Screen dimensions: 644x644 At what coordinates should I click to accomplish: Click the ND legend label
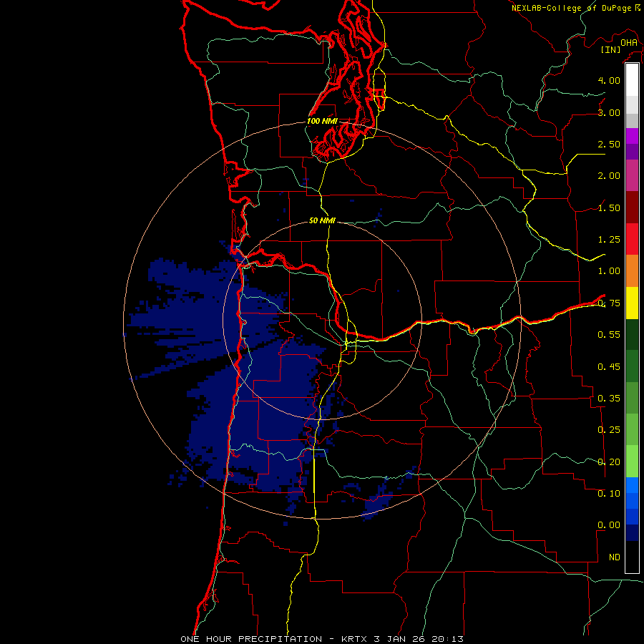click(615, 557)
